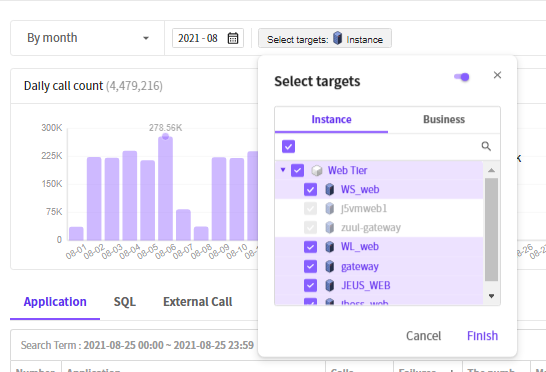Click the 278.56K peak marker point

click(165, 136)
